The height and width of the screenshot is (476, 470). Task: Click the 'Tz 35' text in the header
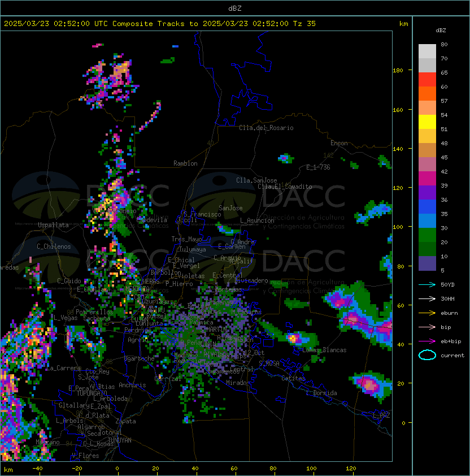point(304,24)
